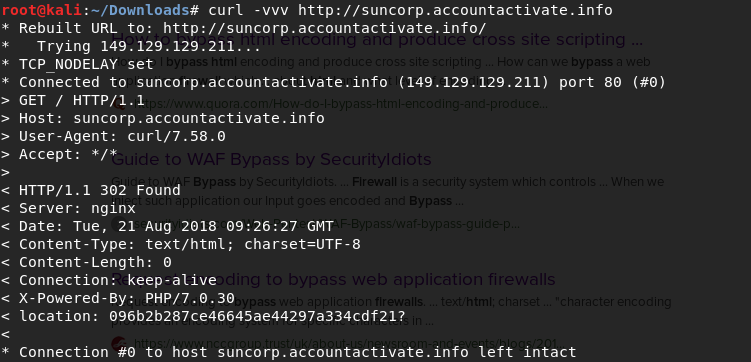Open 'How to bypass html encoding' search result
751x362 pixels.
377,39
